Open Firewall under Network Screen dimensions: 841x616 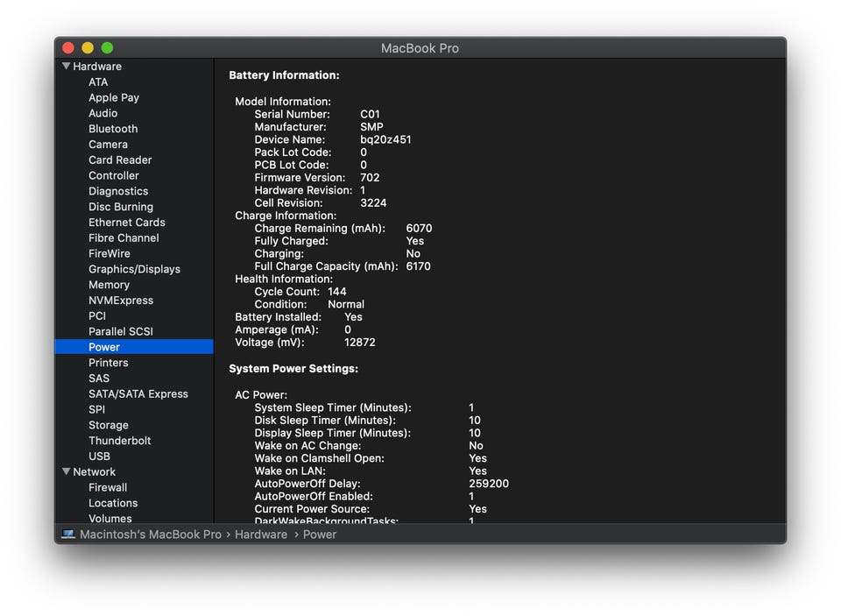[x=108, y=487]
